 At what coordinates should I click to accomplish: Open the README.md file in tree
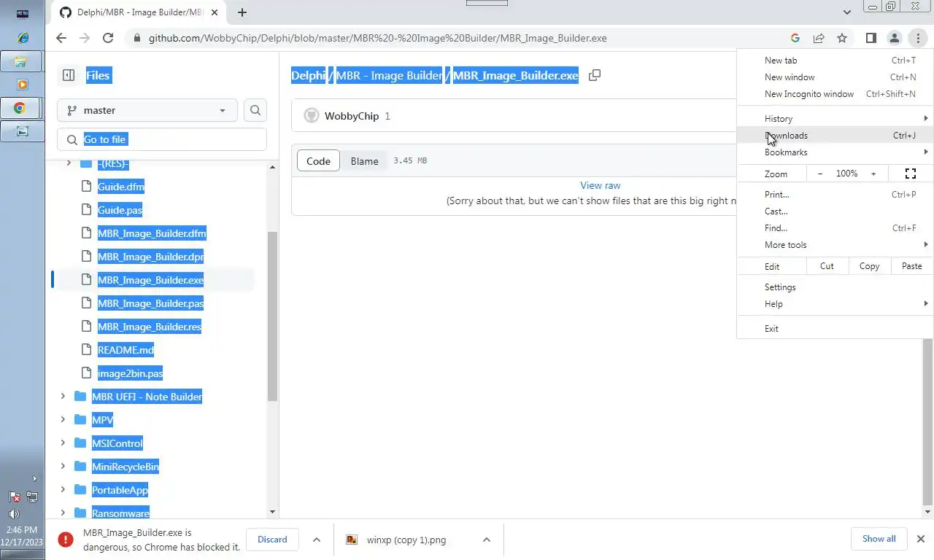click(126, 350)
